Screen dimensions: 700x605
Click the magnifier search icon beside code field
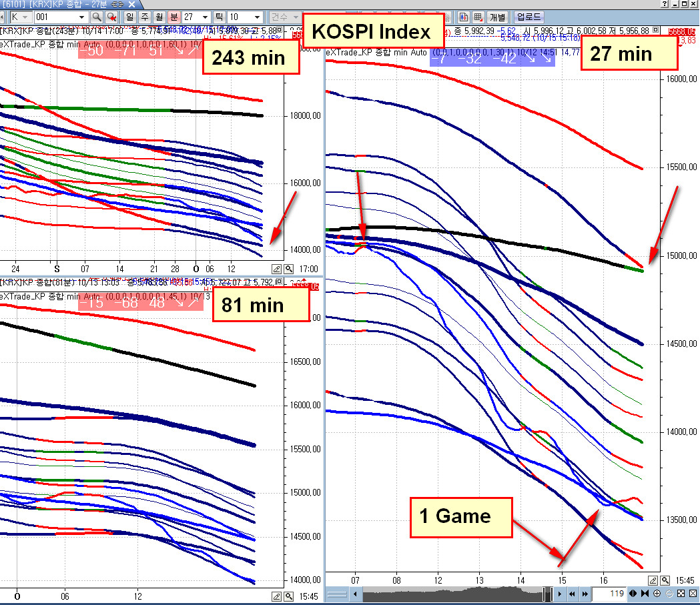tap(97, 17)
